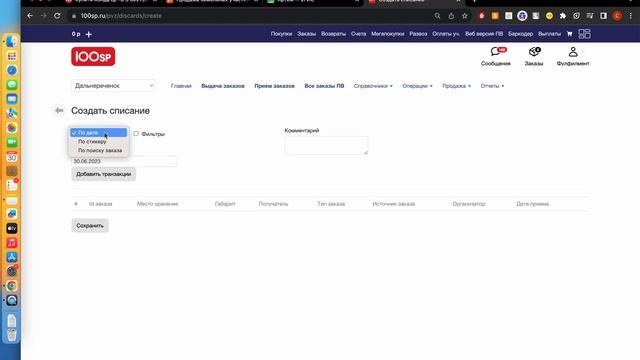Toggle the browser side panel icon
The height and width of the screenshot is (360, 640).
coord(603,16)
